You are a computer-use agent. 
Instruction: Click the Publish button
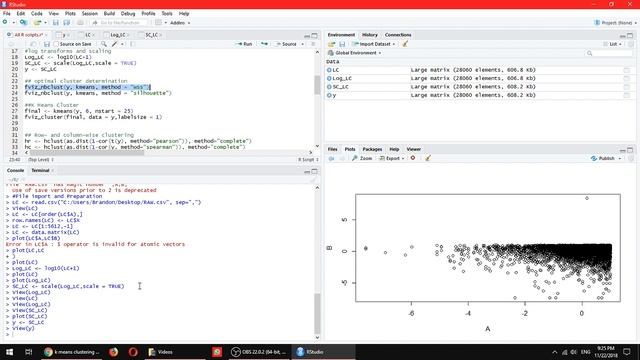[603, 158]
